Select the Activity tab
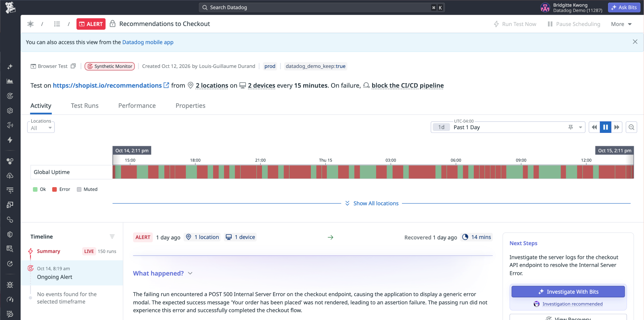The width and height of the screenshot is (644, 320). [x=41, y=106]
